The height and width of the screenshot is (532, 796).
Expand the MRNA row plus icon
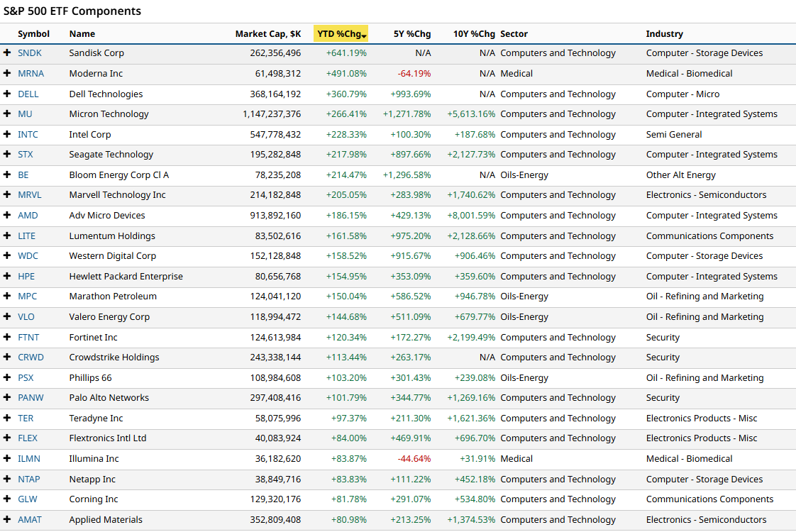(7, 73)
